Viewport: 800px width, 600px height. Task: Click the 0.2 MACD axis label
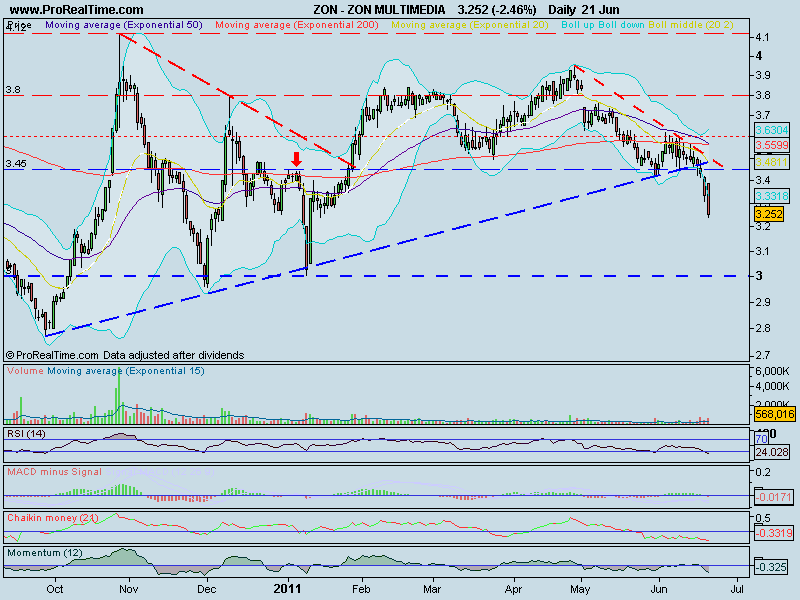[x=763, y=472]
